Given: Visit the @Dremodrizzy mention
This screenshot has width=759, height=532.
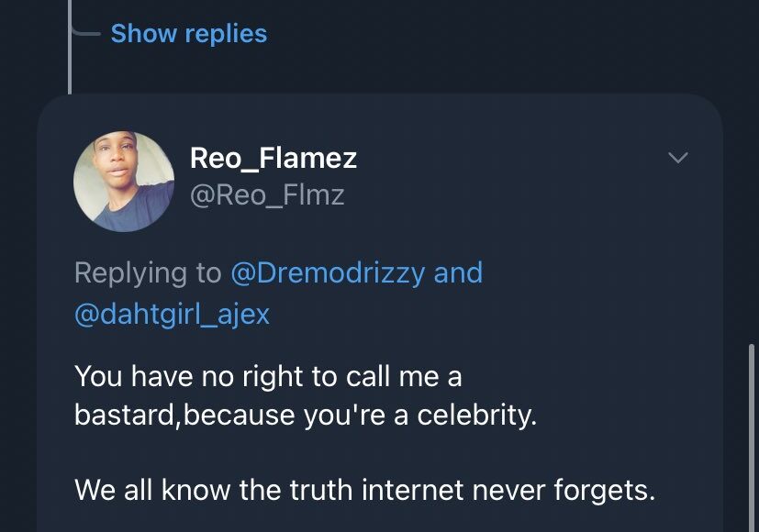Looking at the screenshot, I should pos(327,272).
